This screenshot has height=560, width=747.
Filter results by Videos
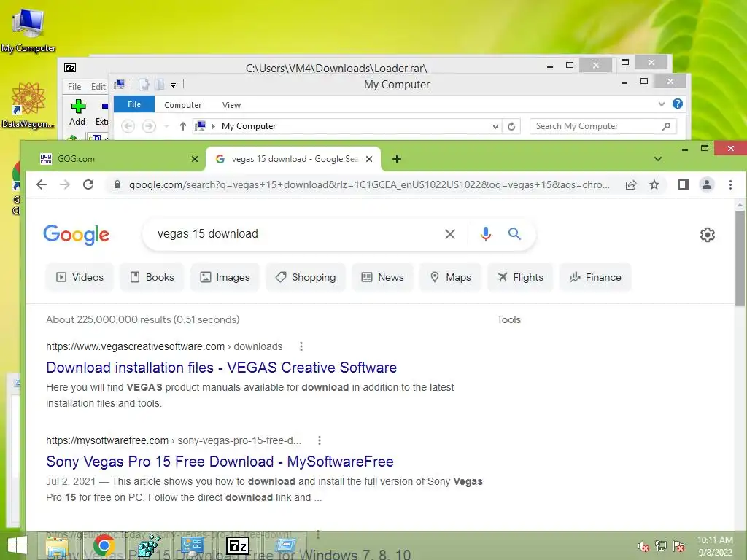80,277
